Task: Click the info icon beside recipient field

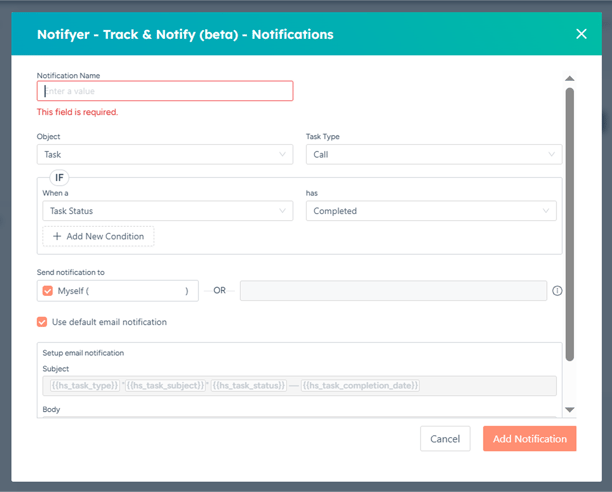Action: pos(557,291)
